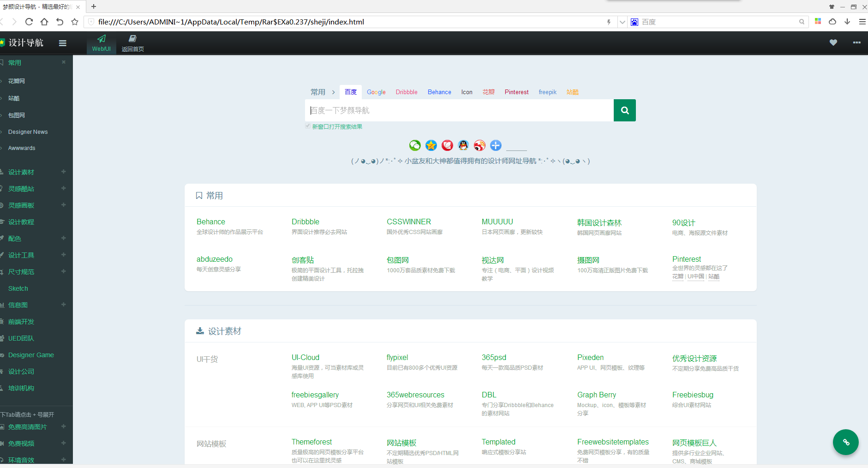Expand 信息图 with its plus sign
Image resolution: width=868 pixels, height=468 pixels.
64,305
